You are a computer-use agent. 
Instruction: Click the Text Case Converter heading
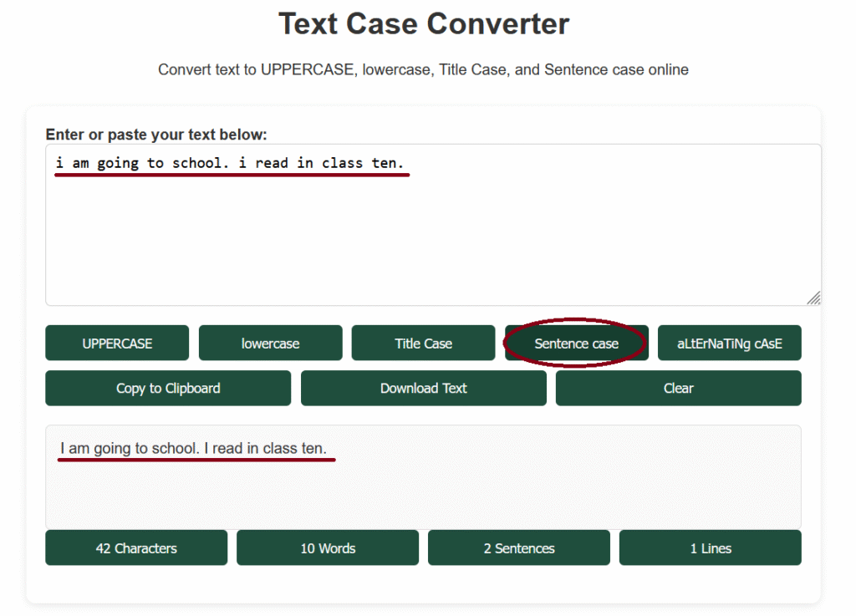[x=427, y=24]
